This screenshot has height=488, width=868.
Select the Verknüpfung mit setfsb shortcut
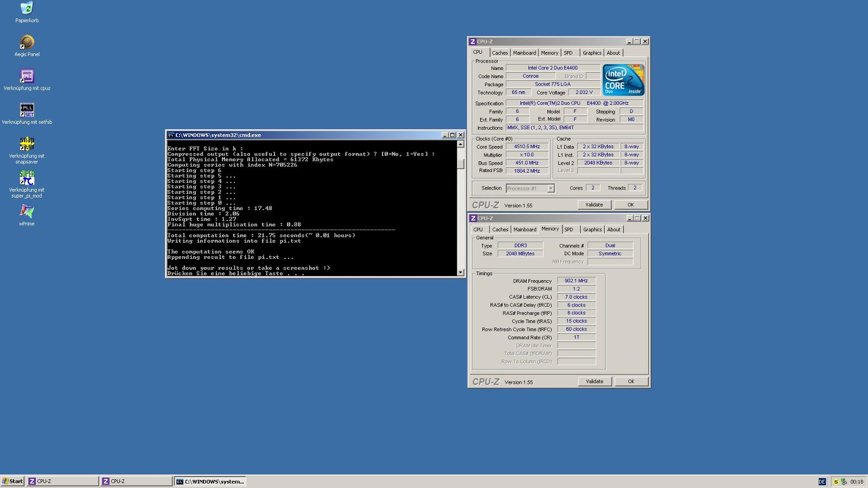[27, 114]
